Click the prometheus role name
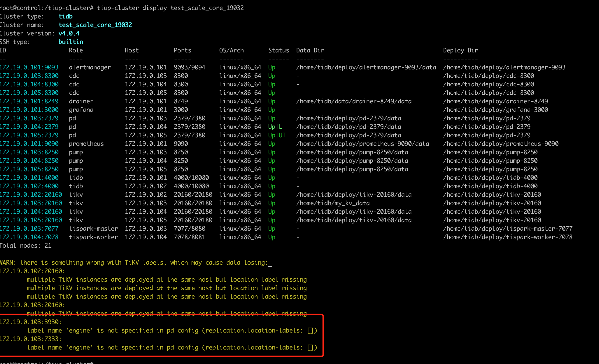The image size is (599, 364). (86, 144)
